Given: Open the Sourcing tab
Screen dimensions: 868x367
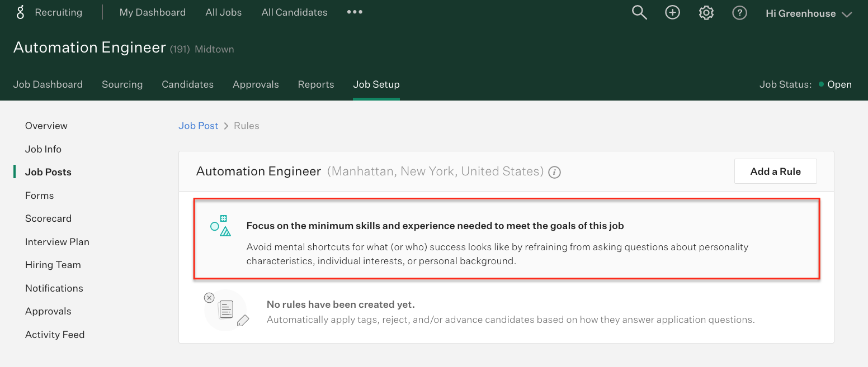Looking at the screenshot, I should pos(122,84).
